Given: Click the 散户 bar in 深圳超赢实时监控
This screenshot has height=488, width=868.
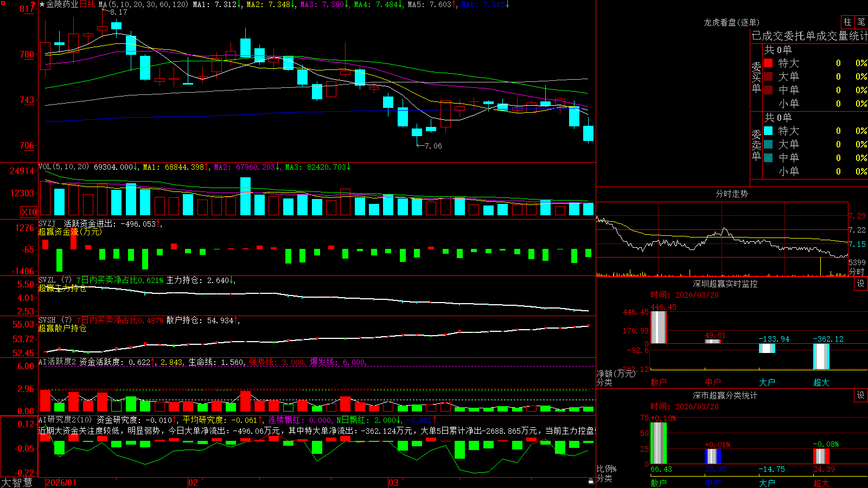Looking at the screenshot, I should (x=658, y=328).
